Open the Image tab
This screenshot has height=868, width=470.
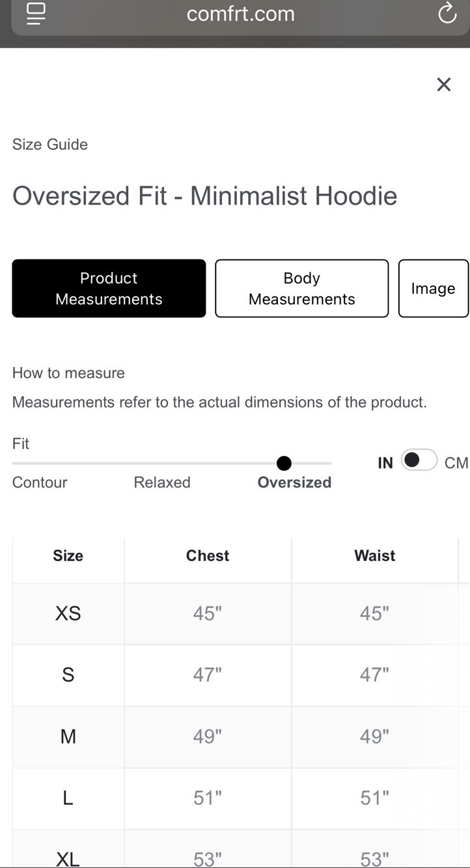(433, 288)
